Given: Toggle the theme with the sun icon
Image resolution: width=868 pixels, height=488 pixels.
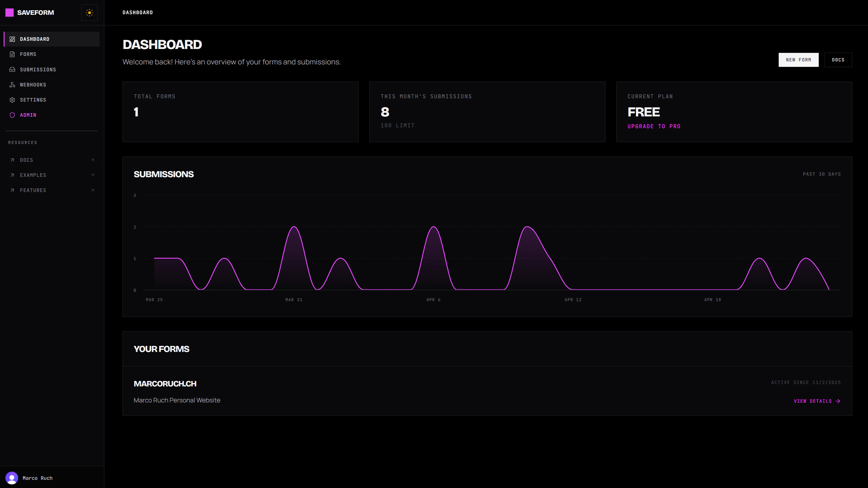Looking at the screenshot, I should [89, 12].
